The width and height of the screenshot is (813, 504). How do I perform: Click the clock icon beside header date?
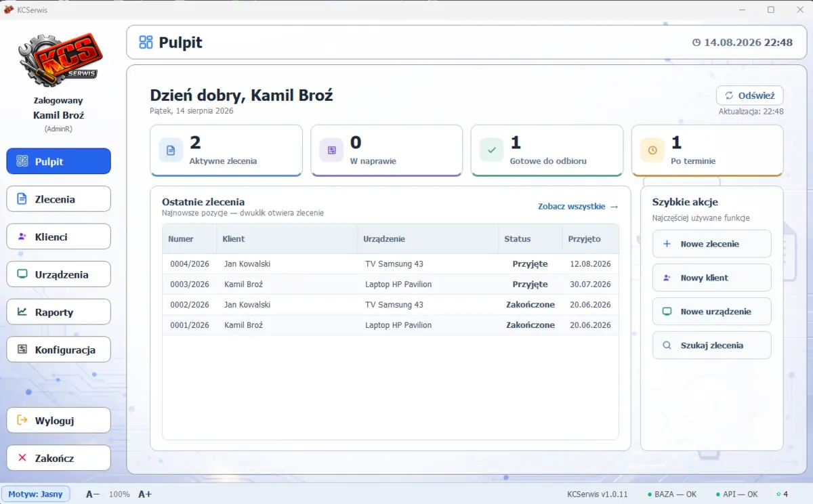[696, 43]
